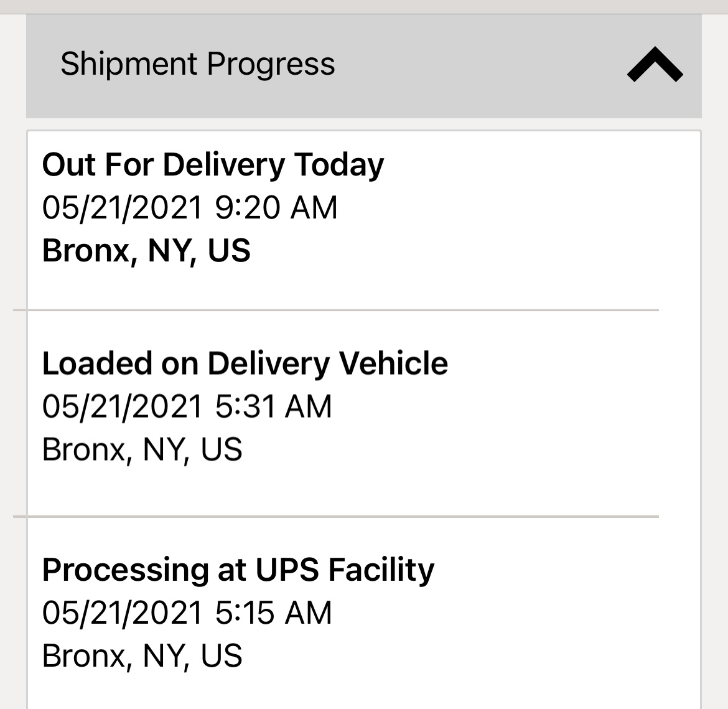
Task: Click the 05/21/2021 date beside 9:20 AM
Action: click(122, 207)
